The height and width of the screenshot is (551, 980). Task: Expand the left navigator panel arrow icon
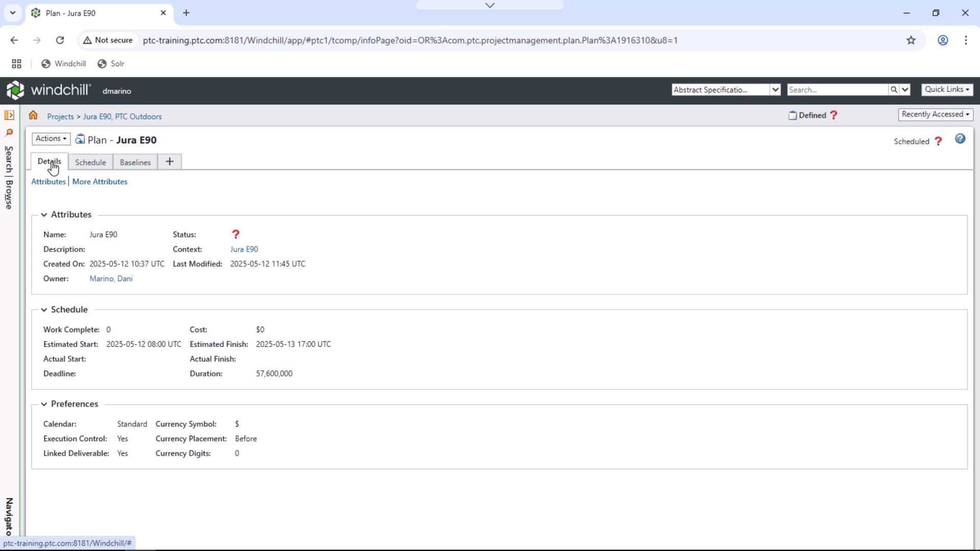9,115
